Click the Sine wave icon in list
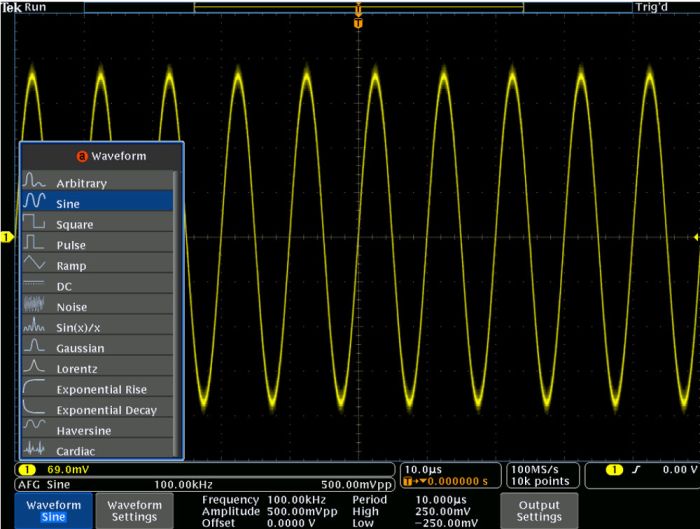 pyautogui.click(x=34, y=201)
